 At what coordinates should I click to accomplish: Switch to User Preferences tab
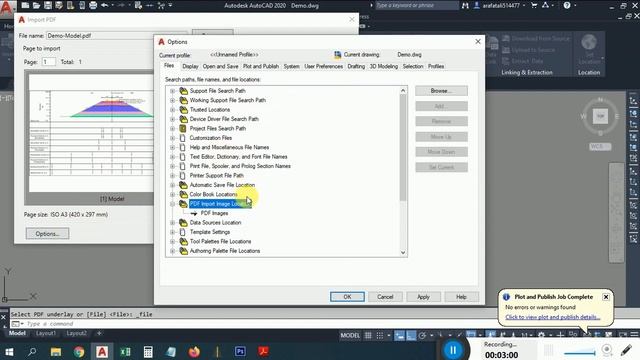coord(323,66)
